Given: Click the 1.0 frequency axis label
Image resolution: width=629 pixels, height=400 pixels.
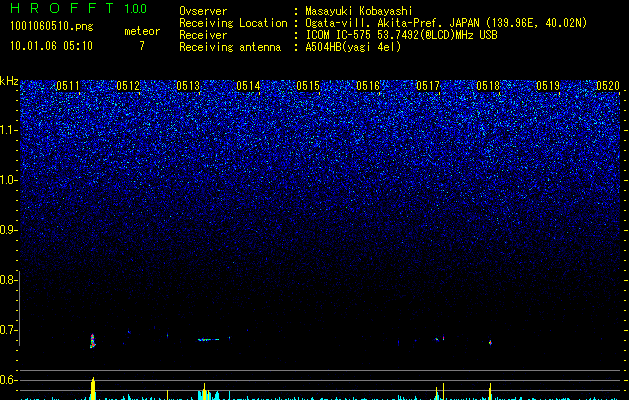Looking at the screenshot, I should pos(9,180).
